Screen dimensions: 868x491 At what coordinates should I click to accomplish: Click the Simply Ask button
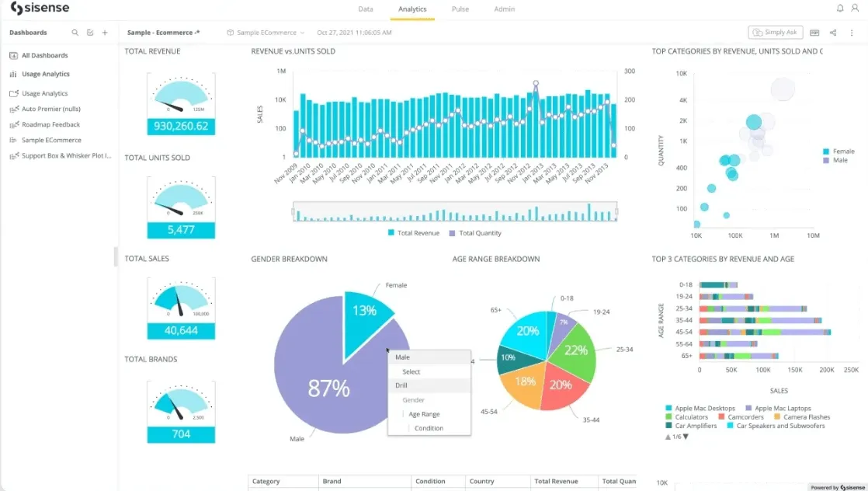tap(776, 33)
